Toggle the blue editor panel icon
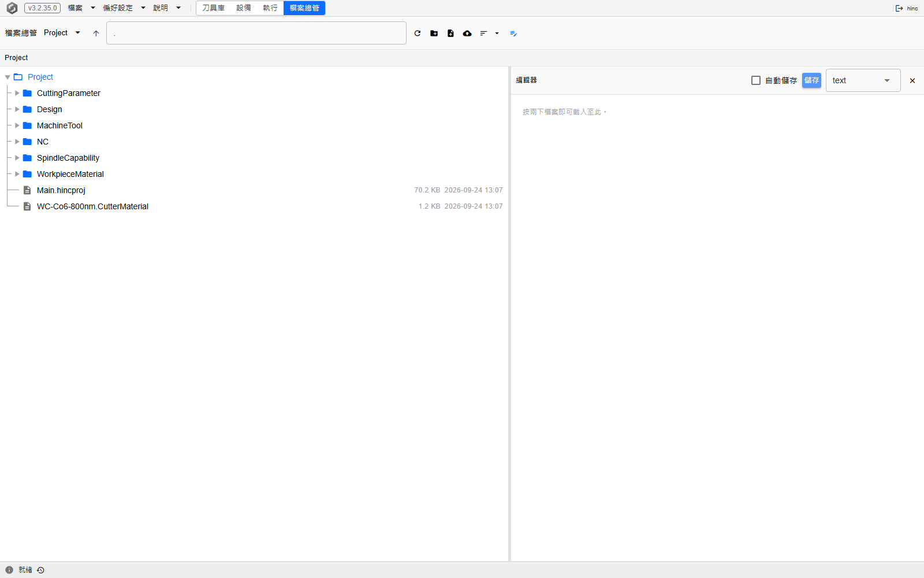The height and width of the screenshot is (578, 924). (513, 34)
